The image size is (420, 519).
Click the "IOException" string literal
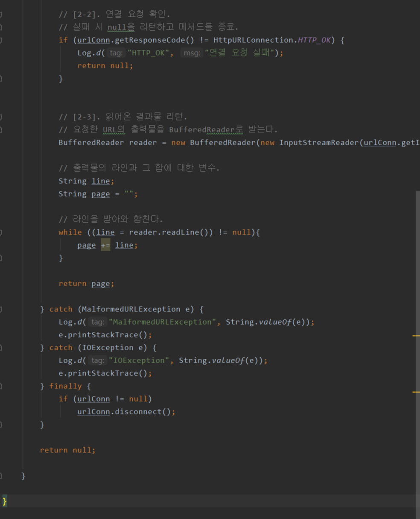click(x=139, y=361)
